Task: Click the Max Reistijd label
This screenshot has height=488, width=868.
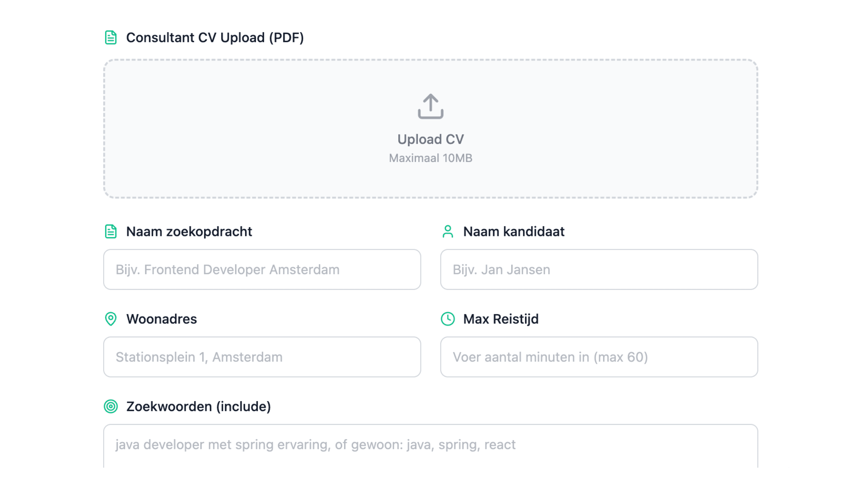Action: pyautogui.click(x=501, y=319)
